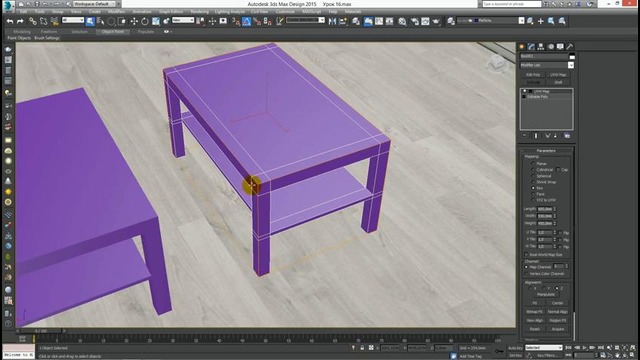This screenshot has width=640, height=360.
Task: Open the Create command panel tab
Action: tap(522, 47)
